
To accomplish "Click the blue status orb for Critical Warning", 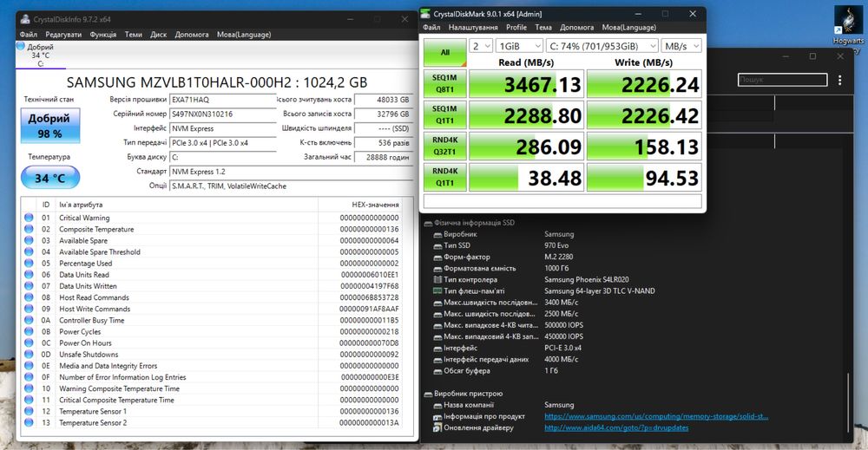I will click(x=29, y=218).
